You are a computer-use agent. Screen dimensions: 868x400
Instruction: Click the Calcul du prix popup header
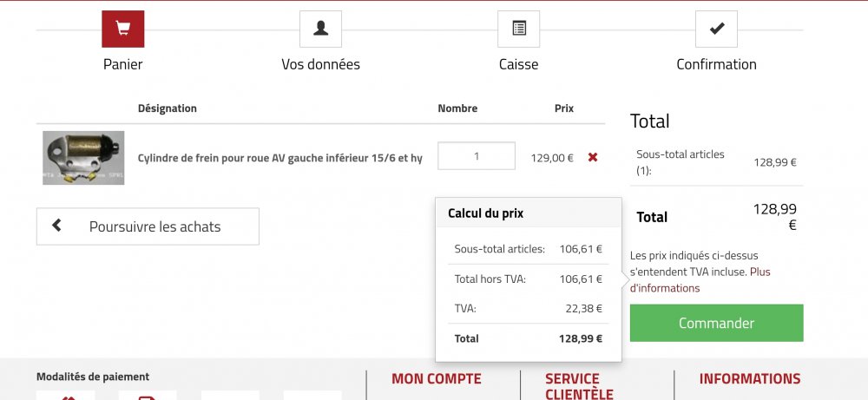[485, 213]
